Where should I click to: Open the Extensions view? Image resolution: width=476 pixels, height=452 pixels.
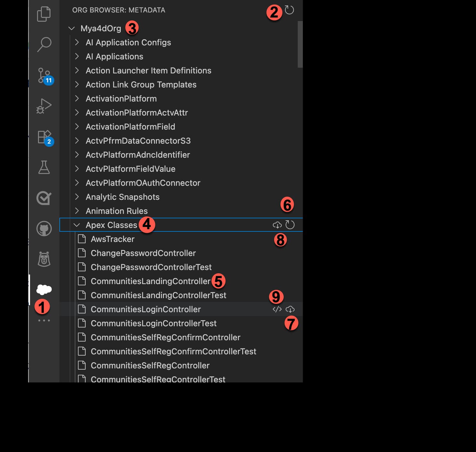coord(44,137)
